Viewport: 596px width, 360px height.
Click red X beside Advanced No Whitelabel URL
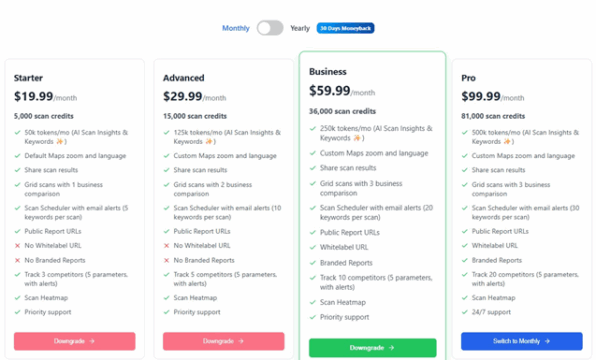click(166, 246)
